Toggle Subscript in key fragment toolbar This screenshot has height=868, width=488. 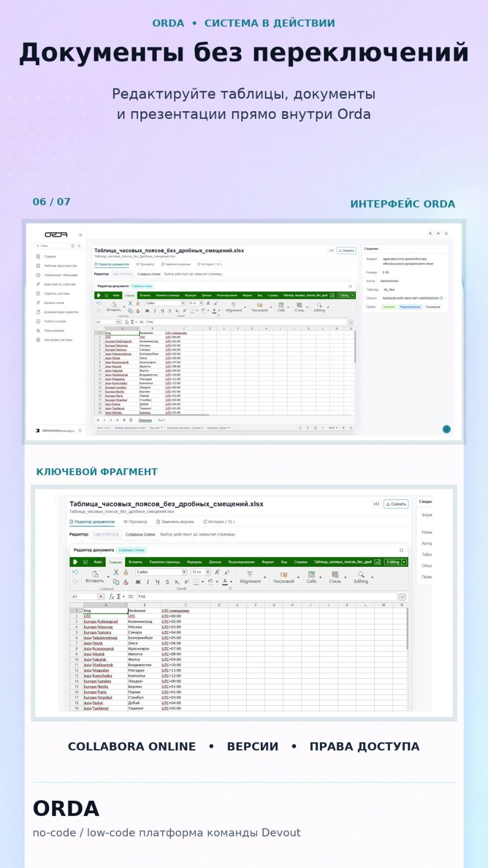177,582
